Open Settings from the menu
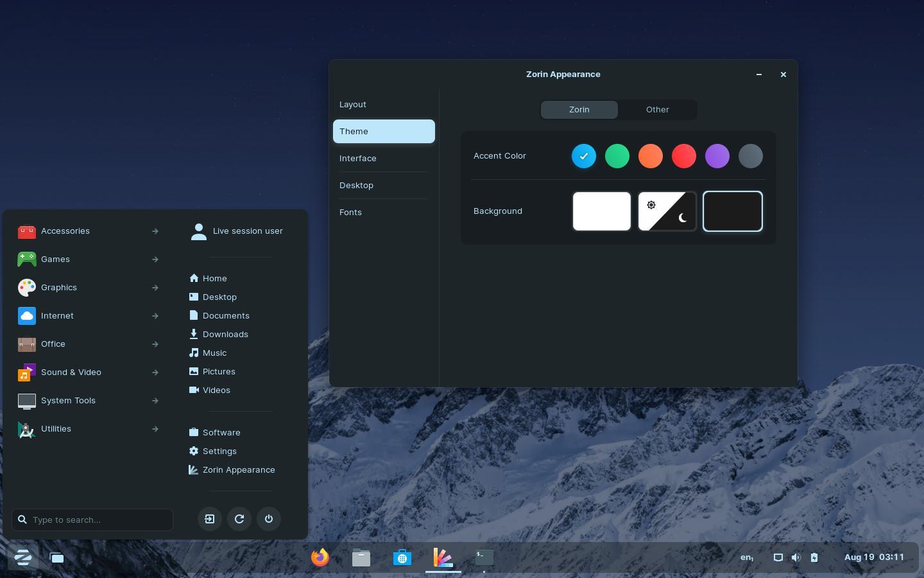The height and width of the screenshot is (578, 924). pos(219,451)
